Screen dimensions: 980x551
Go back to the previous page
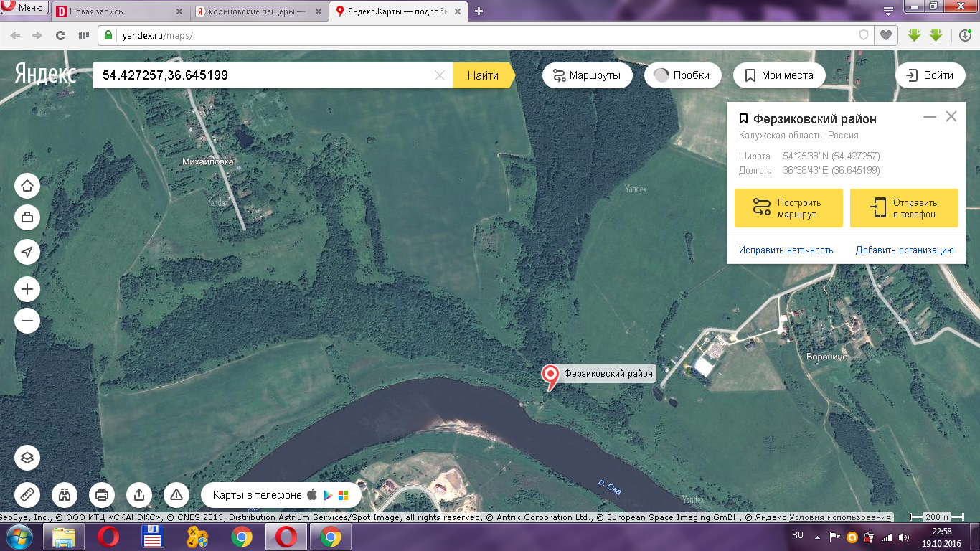(x=15, y=35)
